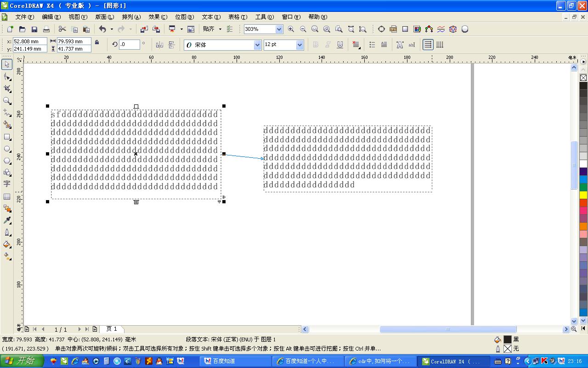The image size is (588, 368).
Task: Select the Rectangle tool
Action: tap(7, 137)
